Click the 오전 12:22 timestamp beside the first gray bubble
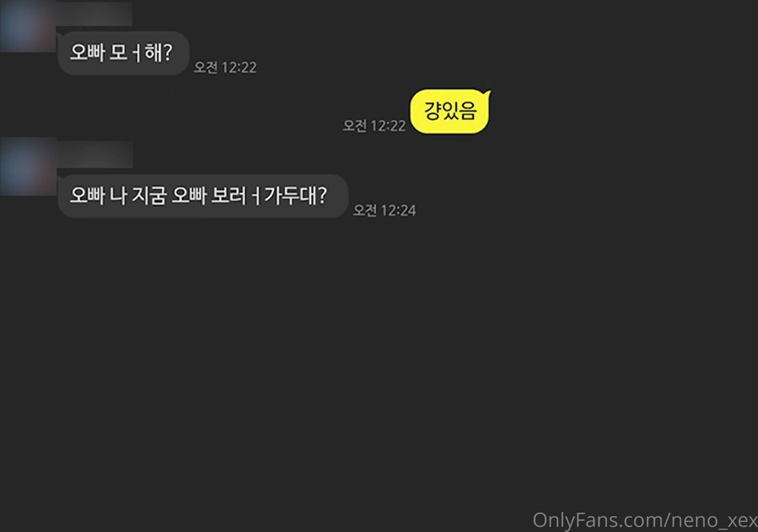Viewport: 758px width, 532px height. pyautogui.click(x=225, y=67)
